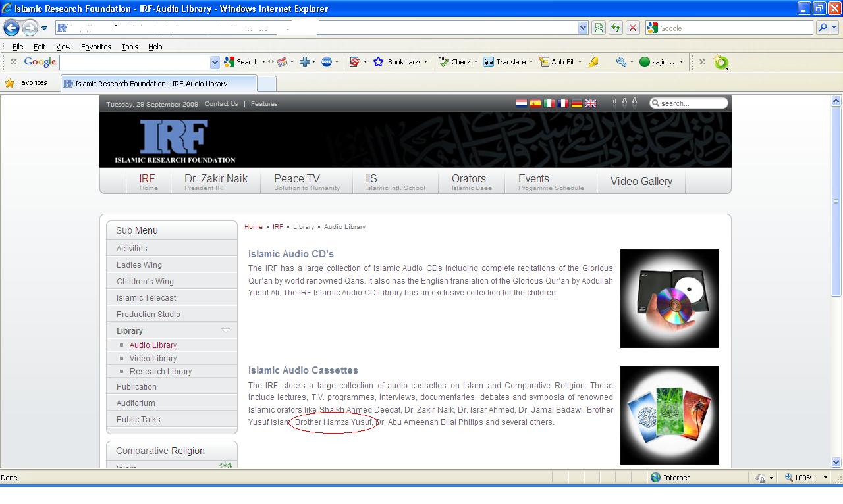Open a new blank tab

point(266,84)
